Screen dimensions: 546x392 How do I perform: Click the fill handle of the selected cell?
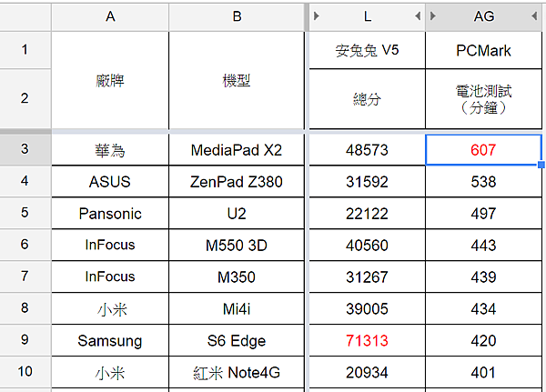tap(541, 165)
